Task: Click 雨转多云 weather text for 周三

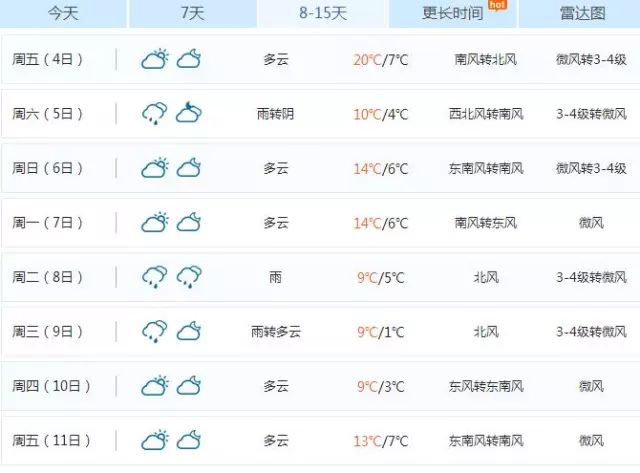Action: click(x=276, y=332)
